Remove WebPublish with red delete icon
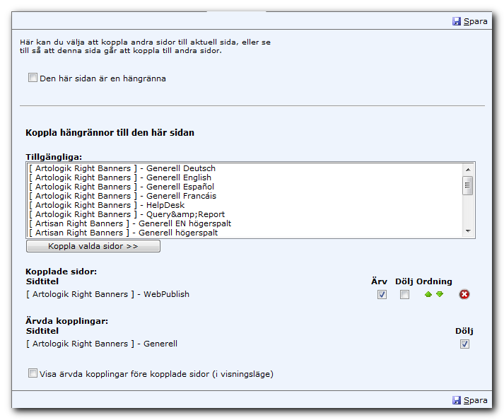Image resolution: width=504 pixels, height=420 pixels. point(464,294)
